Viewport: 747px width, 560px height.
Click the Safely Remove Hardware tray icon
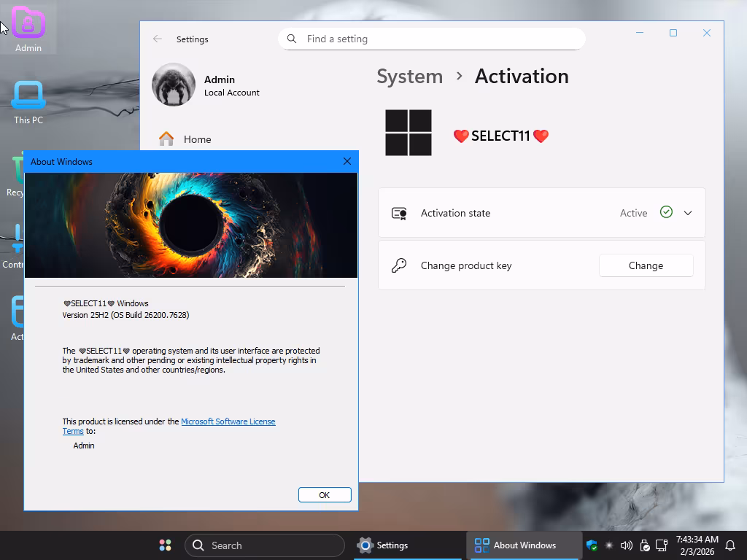(x=645, y=545)
